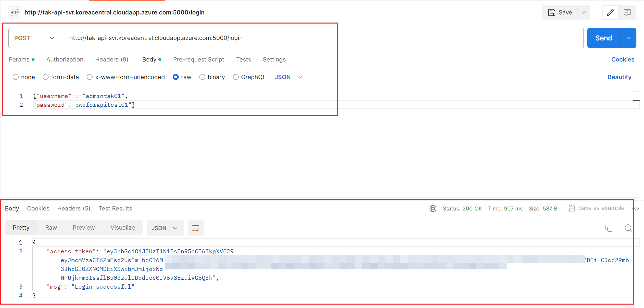The image size is (644, 308).
Task: Click the Beautify link
Action: [x=619, y=77]
